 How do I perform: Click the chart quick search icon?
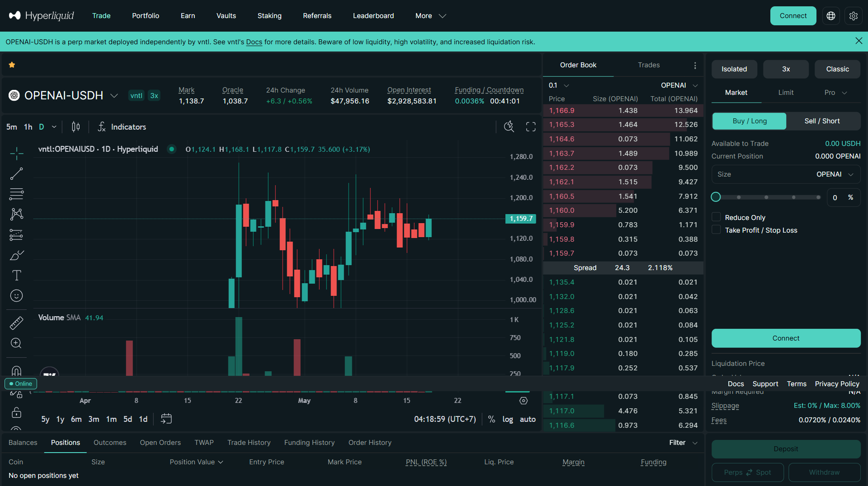tap(509, 126)
